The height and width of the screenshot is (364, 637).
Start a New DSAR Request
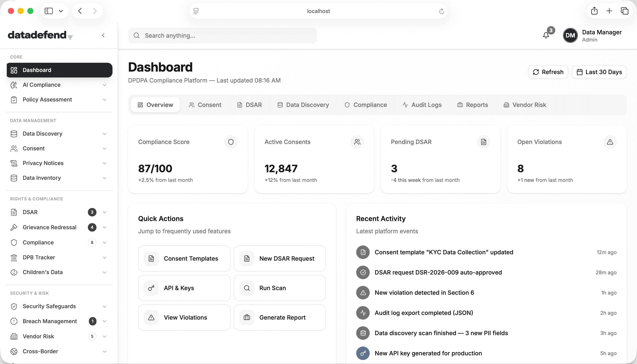tap(280, 259)
